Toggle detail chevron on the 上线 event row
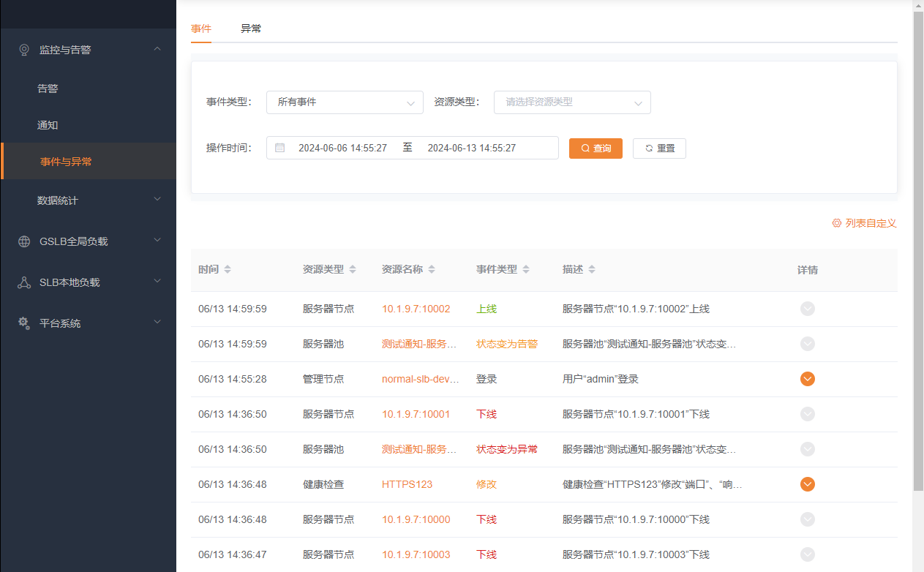 click(807, 309)
